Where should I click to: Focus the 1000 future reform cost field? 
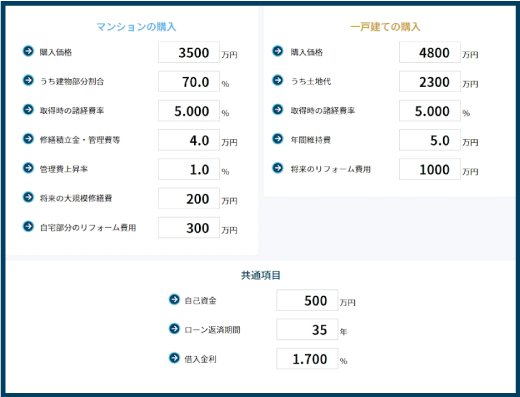tap(430, 169)
